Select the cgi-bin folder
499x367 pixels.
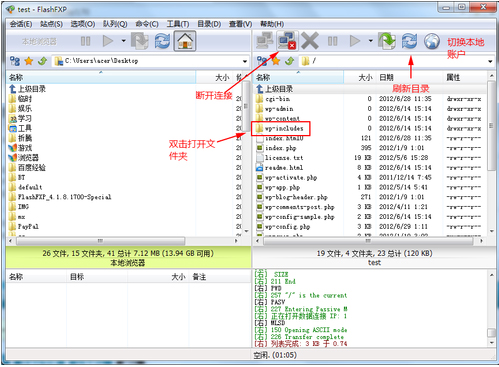273,99
